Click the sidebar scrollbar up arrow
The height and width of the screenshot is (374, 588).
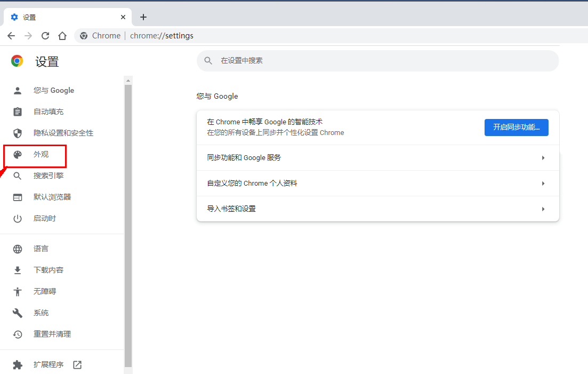pos(128,81)
